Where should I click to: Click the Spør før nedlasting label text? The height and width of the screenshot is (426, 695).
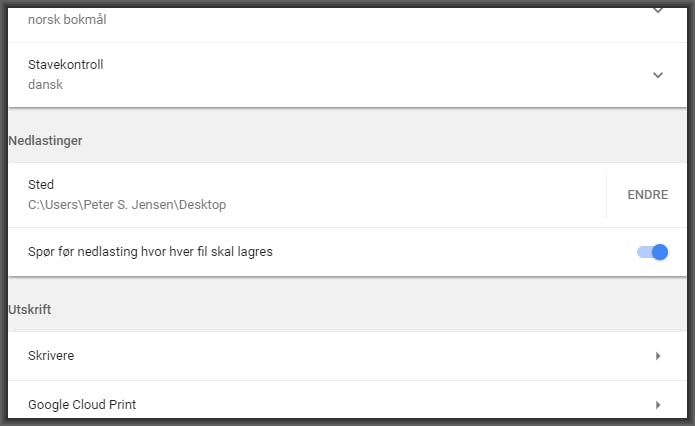150,252
